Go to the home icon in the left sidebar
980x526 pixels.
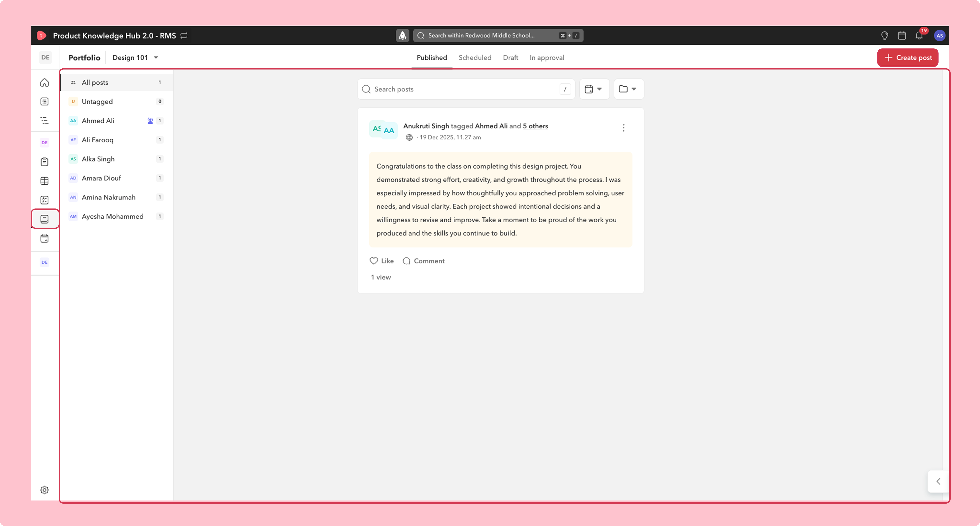coord(45,82)
